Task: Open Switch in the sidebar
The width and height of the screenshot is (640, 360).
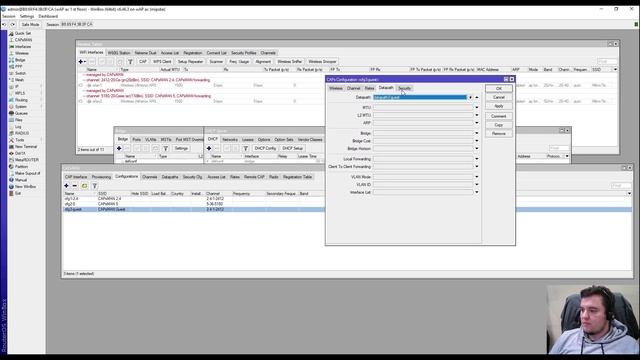Action: coord(20,73)
